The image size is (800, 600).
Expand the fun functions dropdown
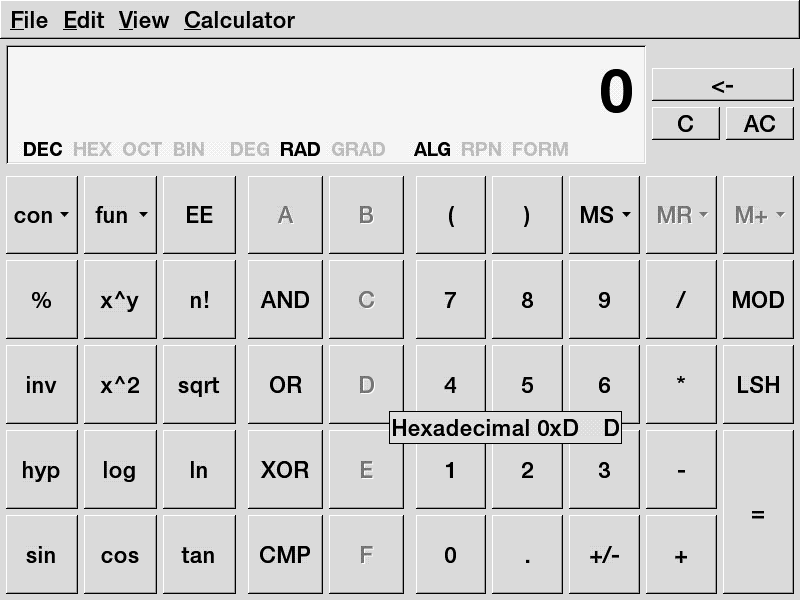coord(120,215)
